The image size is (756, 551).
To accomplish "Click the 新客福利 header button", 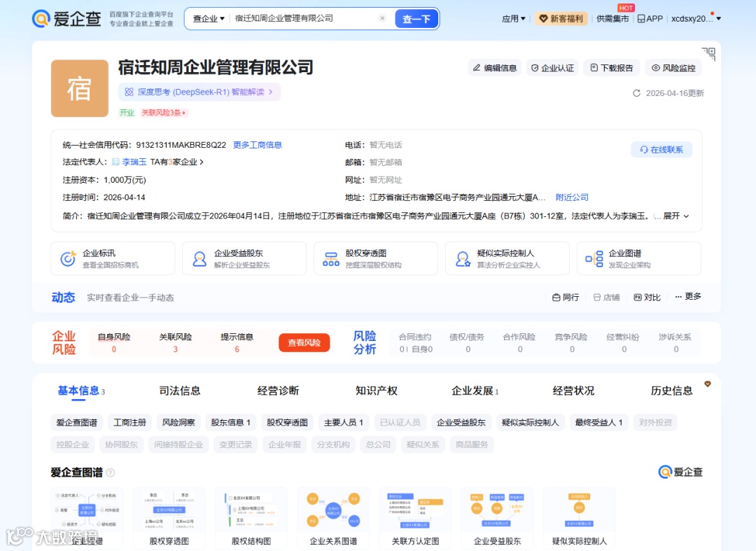I will tap(561, 19).
